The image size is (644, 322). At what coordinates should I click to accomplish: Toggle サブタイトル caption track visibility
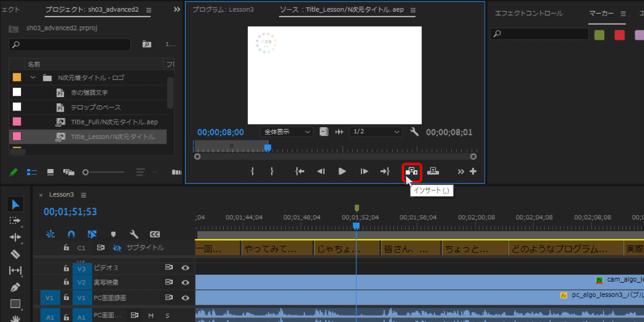(x=118, y=248)
